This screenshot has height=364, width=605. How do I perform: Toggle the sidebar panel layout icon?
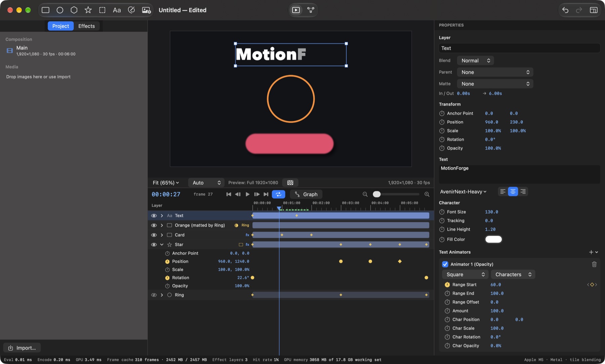pyautogui.click(x=594, y=10)
